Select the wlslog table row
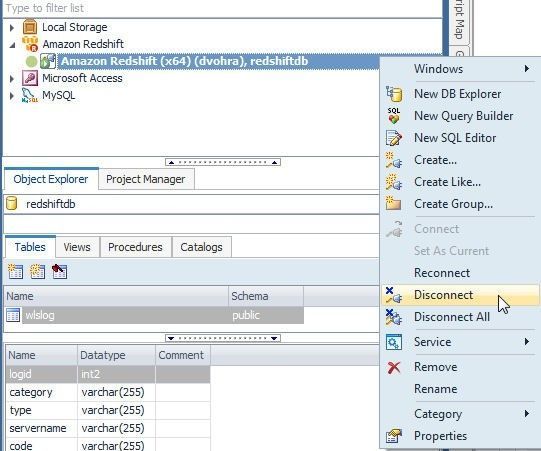The width and height of the screenshot is (541, 451). tap(155, 315)
